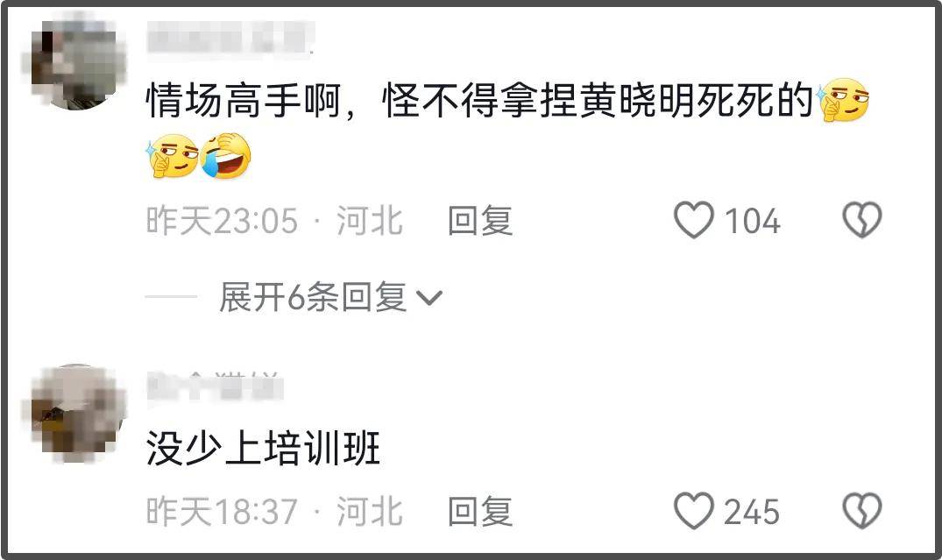Tap the first thinking-face emoji after 死死的
The width and height of the screenshot is (942, 560).
click(842, 100)
